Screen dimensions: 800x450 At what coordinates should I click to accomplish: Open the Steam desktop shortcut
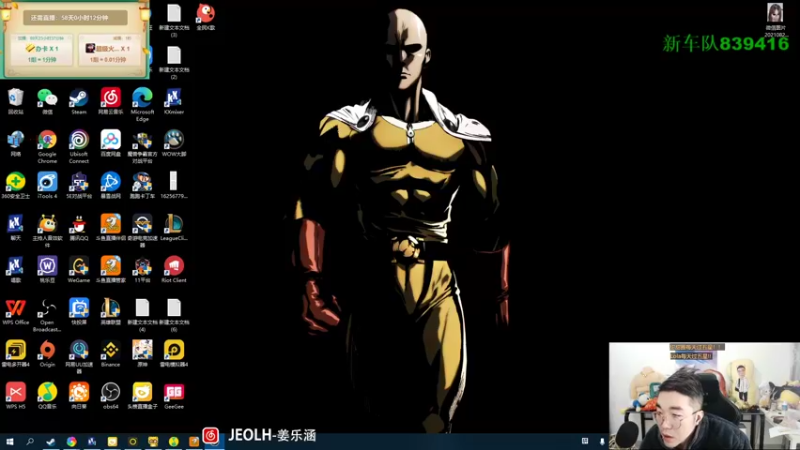[79, 98]
